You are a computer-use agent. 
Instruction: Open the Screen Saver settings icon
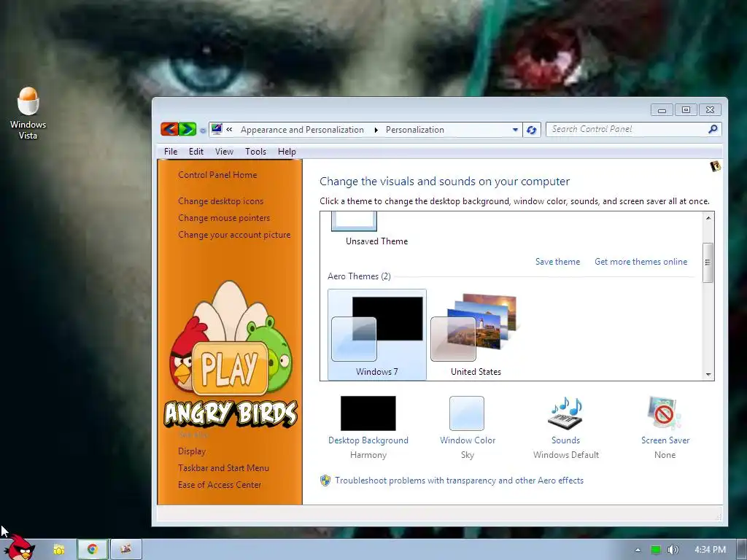click(x=665, y=413)
